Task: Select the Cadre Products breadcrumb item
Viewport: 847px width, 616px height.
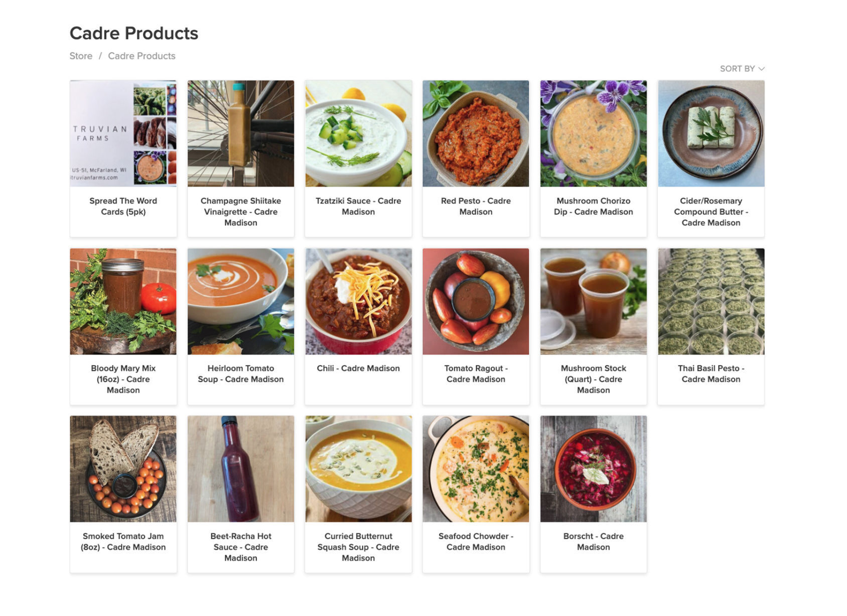Action: point(141,56)
